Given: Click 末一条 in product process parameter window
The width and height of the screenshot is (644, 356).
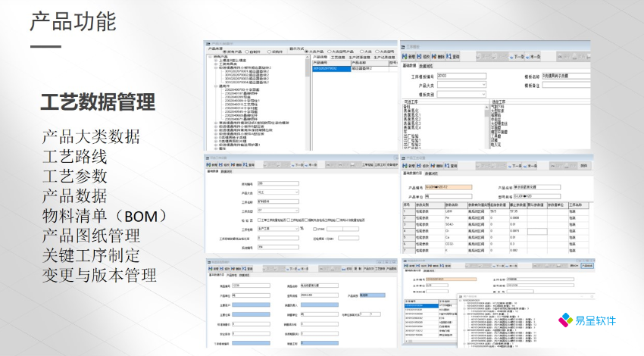Looking at the screenshot, I should 530,166.
